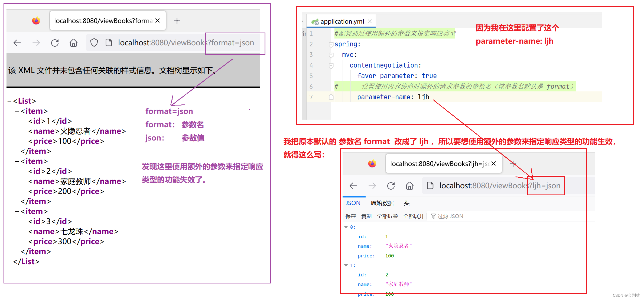Reload the page in the JSON browser window
The height and width of the screenshot is (300, 644).
point(391,186)
